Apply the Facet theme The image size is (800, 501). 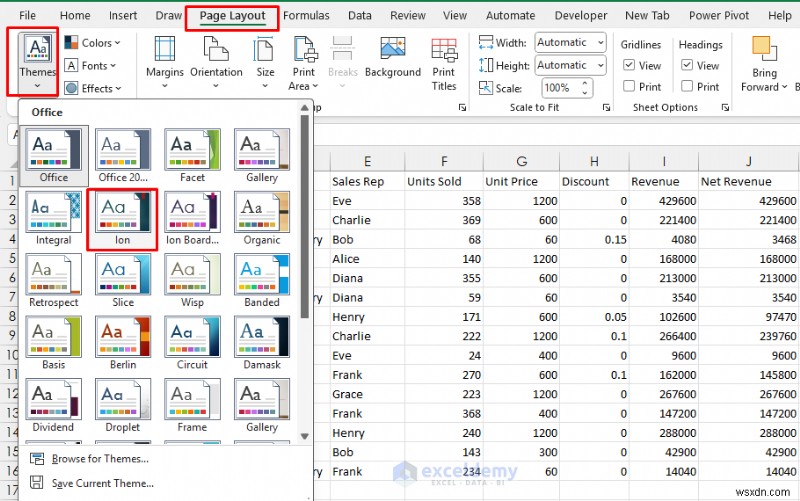point(192,156)
